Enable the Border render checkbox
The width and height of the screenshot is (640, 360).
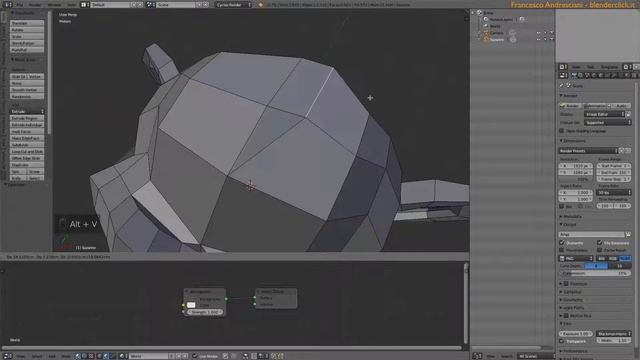(x=562, y=206)
